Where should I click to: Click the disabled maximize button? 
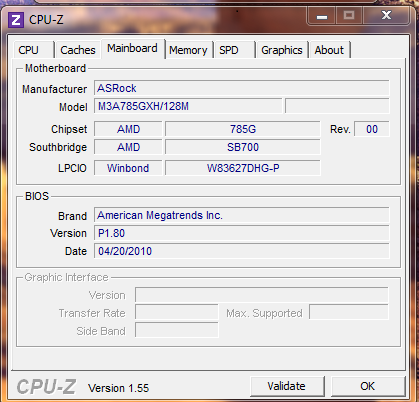click(x=349, y=15)
